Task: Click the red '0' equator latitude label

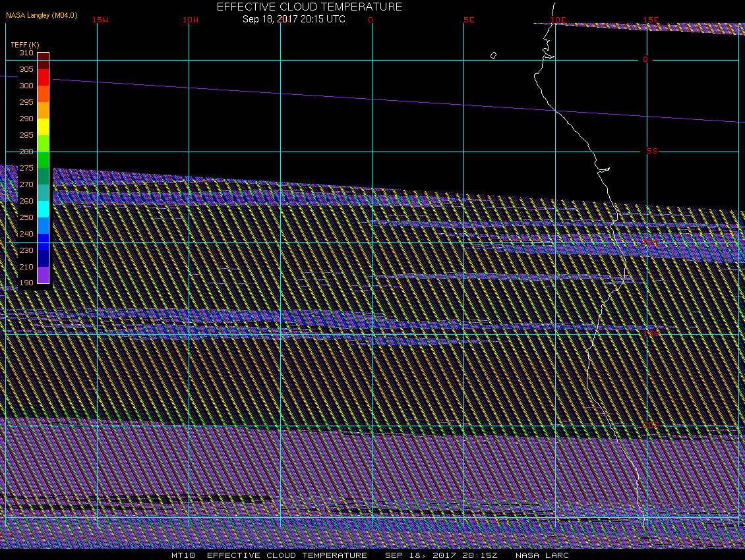Action: (x=645, y=59)
